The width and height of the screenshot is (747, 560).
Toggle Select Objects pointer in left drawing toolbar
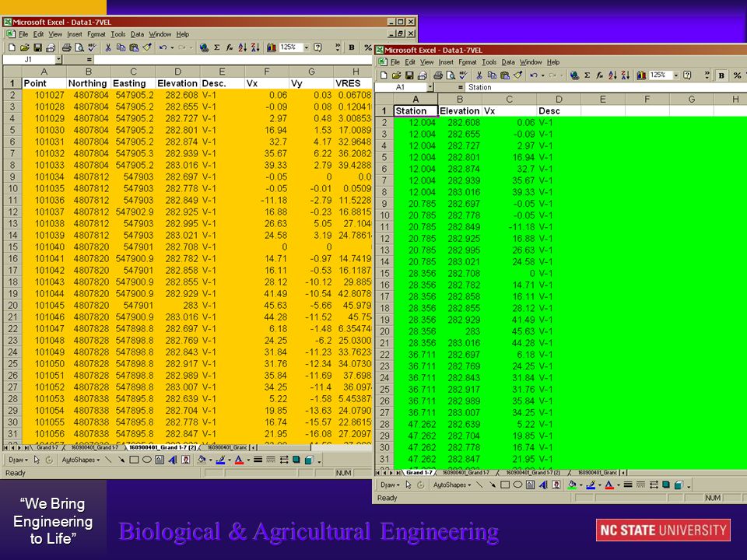pyautogui.click(x=37, y=460)
